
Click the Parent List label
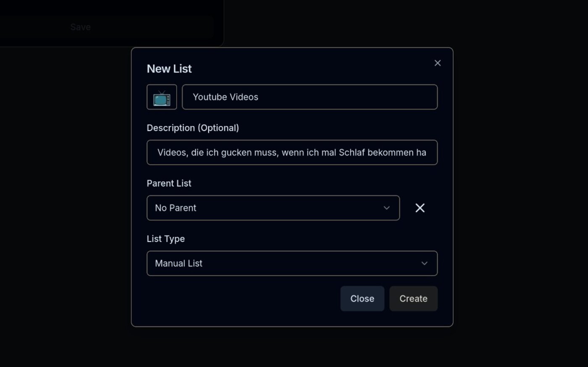pos(169,183)
